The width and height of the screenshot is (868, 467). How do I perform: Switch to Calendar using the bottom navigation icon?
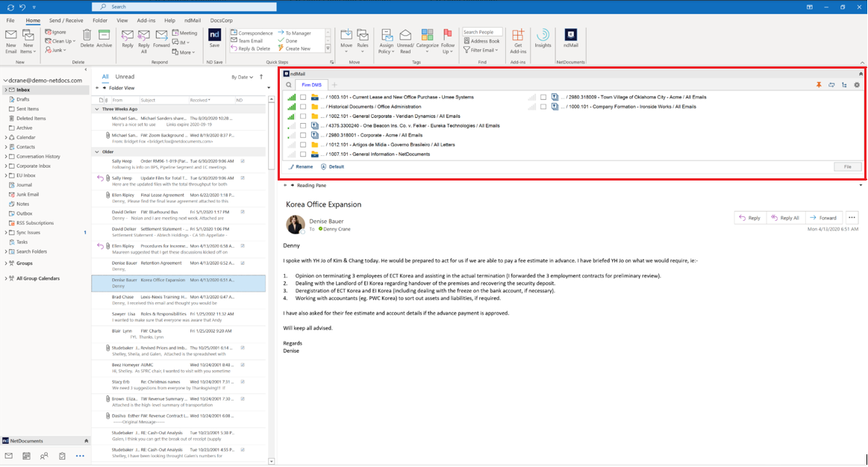click(x=27, y=456)
